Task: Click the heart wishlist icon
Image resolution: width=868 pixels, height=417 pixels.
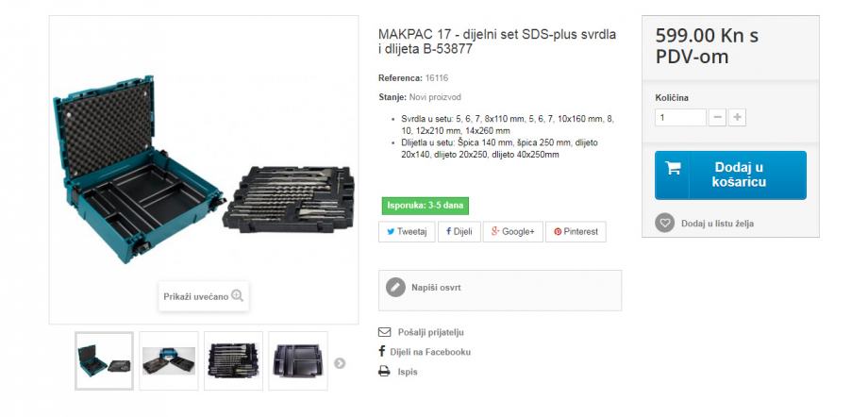Action: point(665,223)
